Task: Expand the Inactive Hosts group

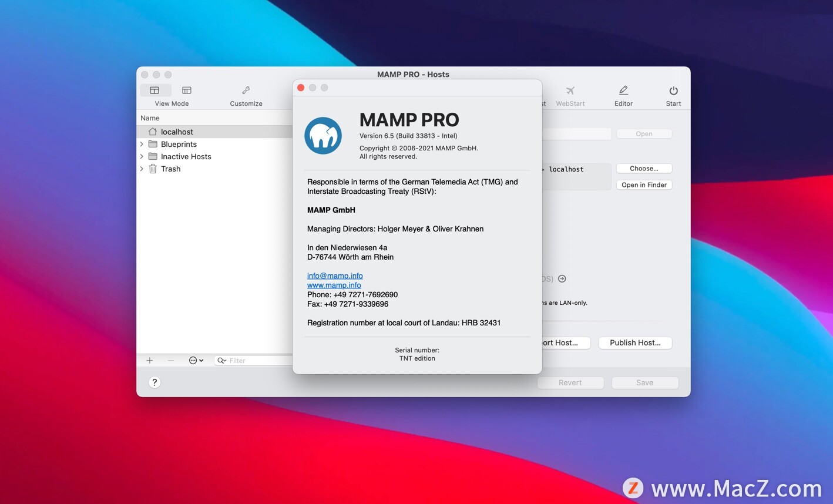Action: tap(142, 156)
